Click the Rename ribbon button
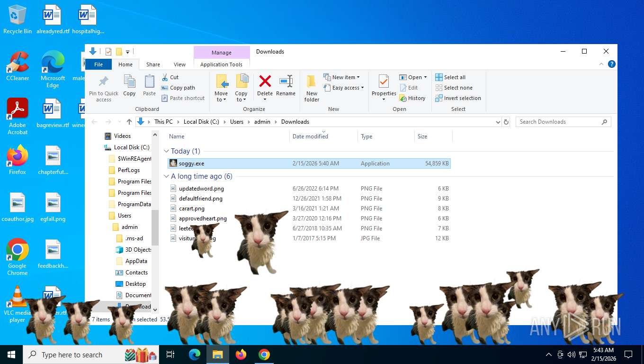Screen dimensions: 644x364 tap(286, 85)
